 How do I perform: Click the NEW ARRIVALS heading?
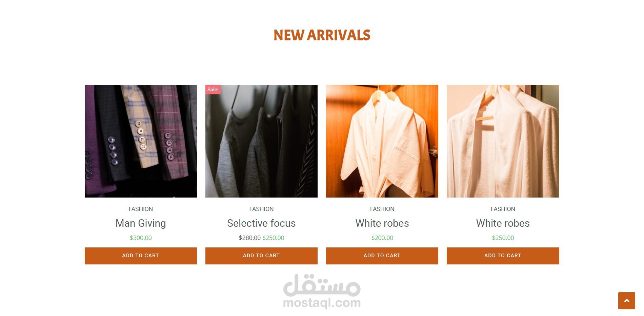click(322, 35)
